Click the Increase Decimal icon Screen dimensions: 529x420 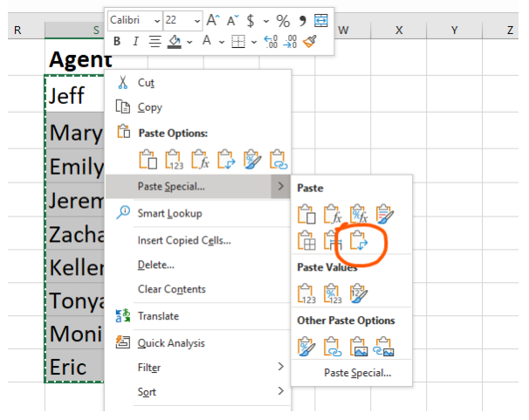271,41
